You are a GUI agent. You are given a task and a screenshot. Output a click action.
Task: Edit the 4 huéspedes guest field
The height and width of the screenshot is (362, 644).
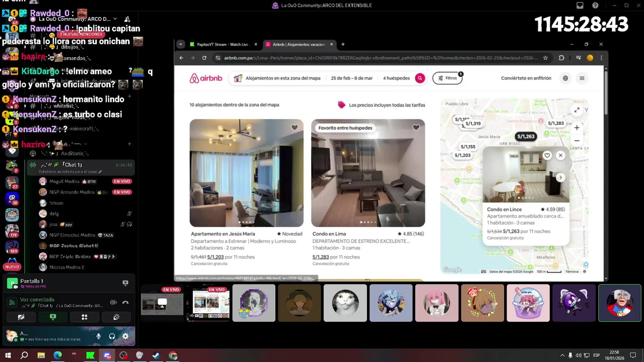(396, 78)
